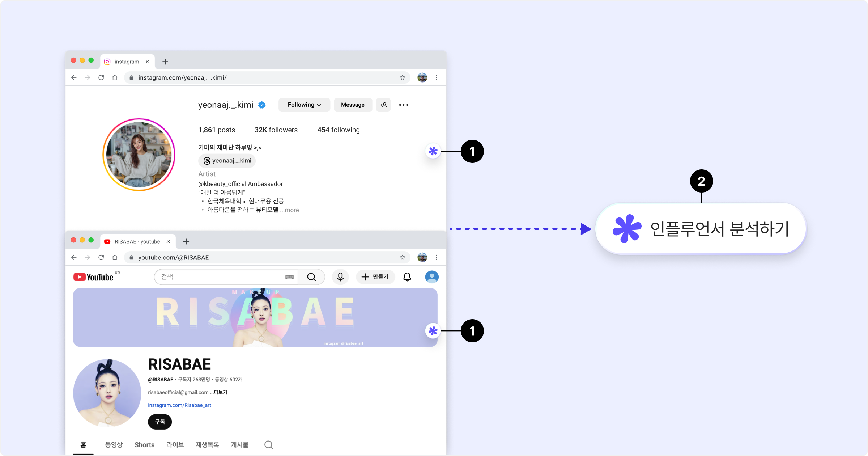Image resolution: width=868 pixels, height=456 pixels.
Task: Select the 라이브 channel tab
Action: click(175, 445)
